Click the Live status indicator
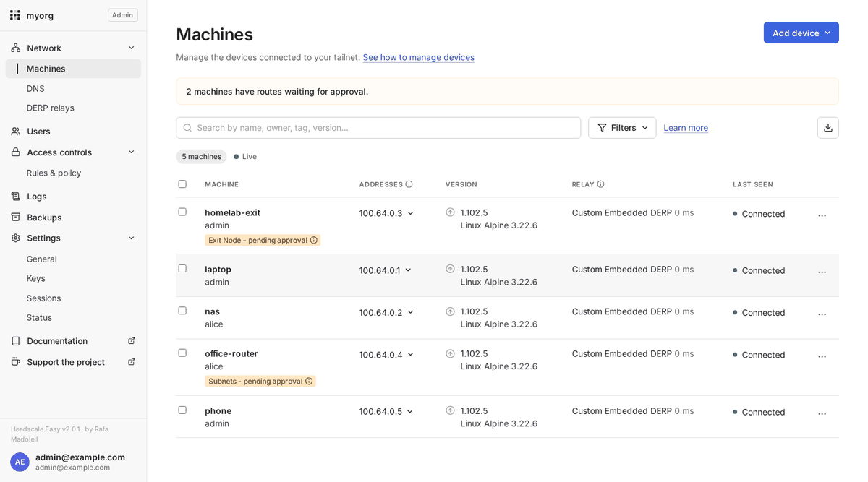 click(245, 157)
